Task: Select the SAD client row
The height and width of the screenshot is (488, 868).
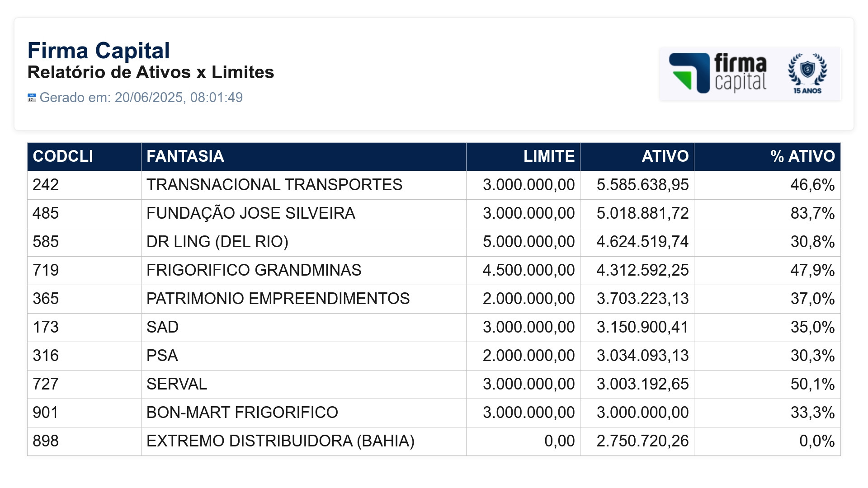Action: pyautogui.click(x=434, y=327)
